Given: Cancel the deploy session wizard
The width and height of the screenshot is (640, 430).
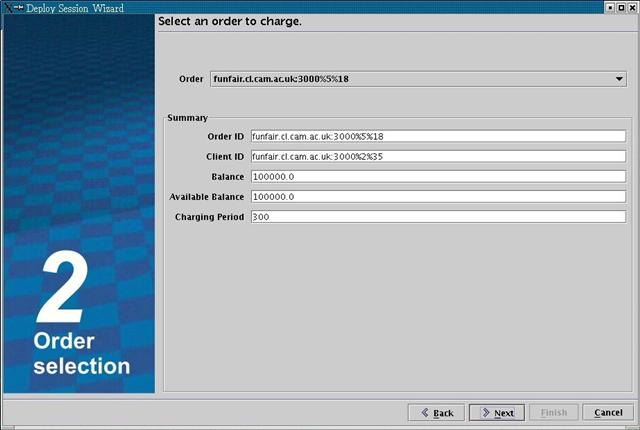Looking at the screenshot, I should [x=608, y=412].
